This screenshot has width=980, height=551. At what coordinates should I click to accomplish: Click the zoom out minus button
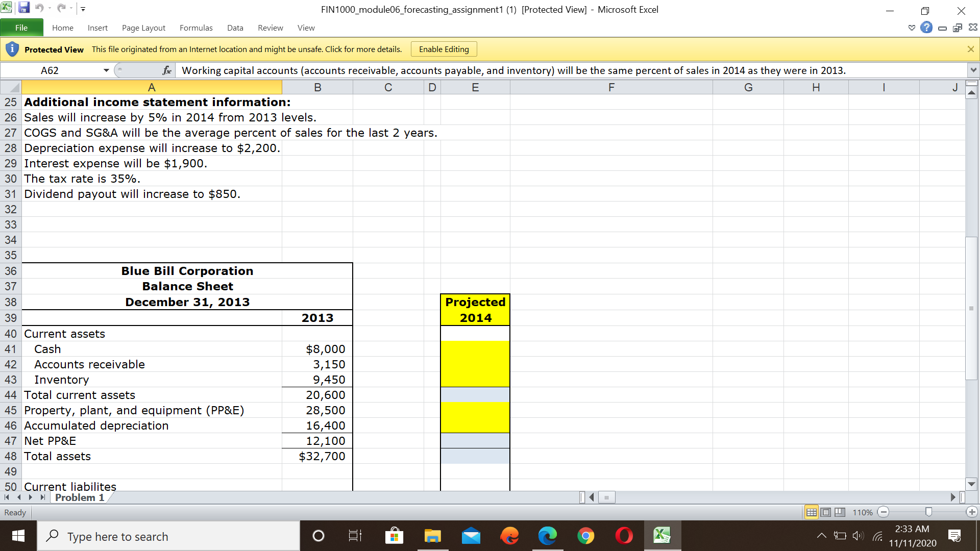(884, 512)
